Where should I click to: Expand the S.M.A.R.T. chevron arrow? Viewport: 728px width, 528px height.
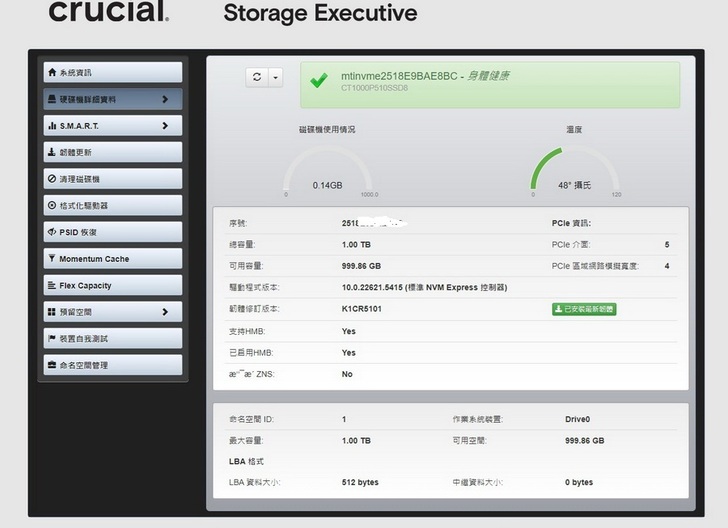[165, 126]
